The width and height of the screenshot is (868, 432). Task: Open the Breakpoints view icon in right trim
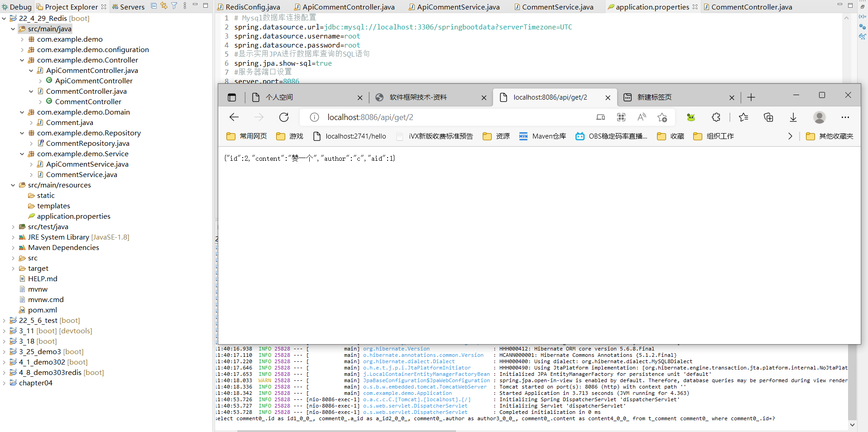pos(862,27)
